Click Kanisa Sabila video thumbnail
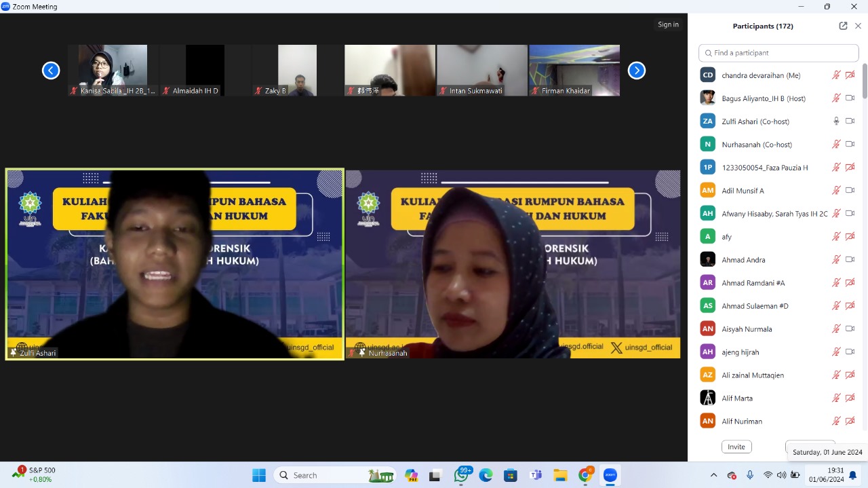 click(113, 70)
